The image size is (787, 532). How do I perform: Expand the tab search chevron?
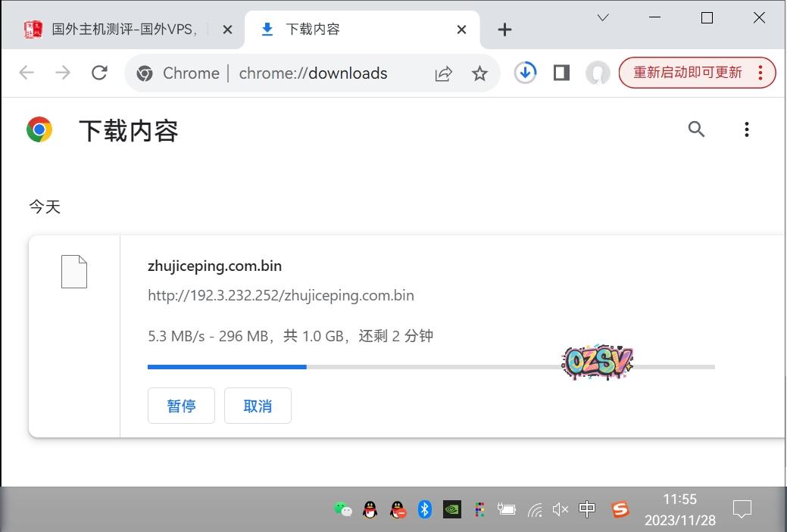point(603,18)
